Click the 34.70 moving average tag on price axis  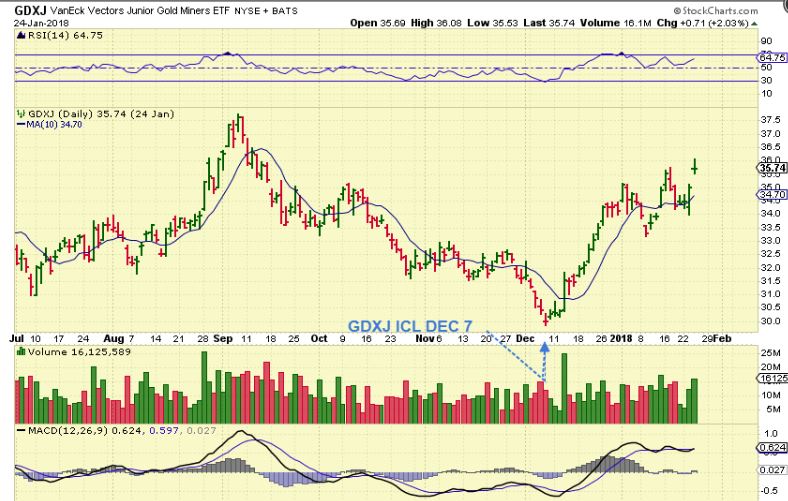point(772,194)
